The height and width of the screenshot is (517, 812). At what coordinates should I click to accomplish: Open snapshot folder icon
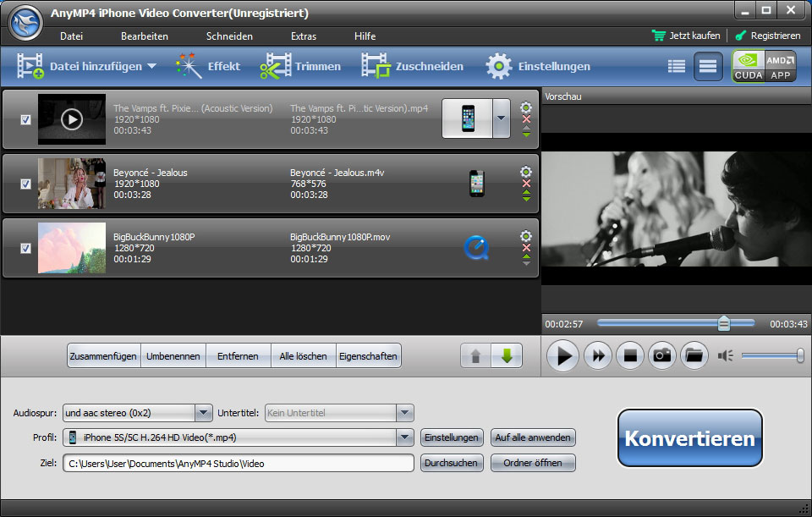694,356
